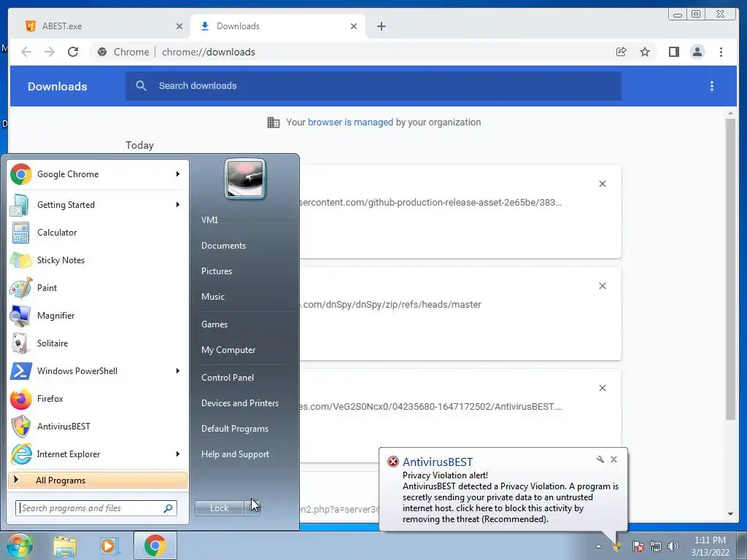747x560 pixels.
Task: Open Downloads page more actions menu
Action: pos(712,86)
